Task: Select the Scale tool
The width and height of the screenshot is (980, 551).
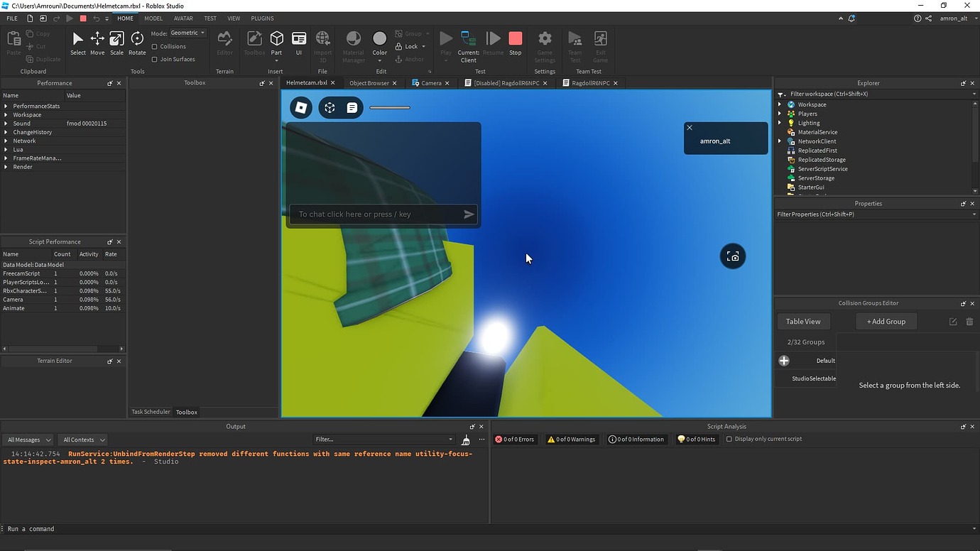Action: pos(116,43)
